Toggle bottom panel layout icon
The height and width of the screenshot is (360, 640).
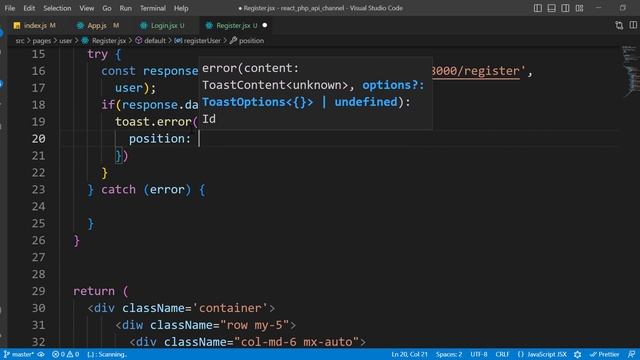point(551,8)
